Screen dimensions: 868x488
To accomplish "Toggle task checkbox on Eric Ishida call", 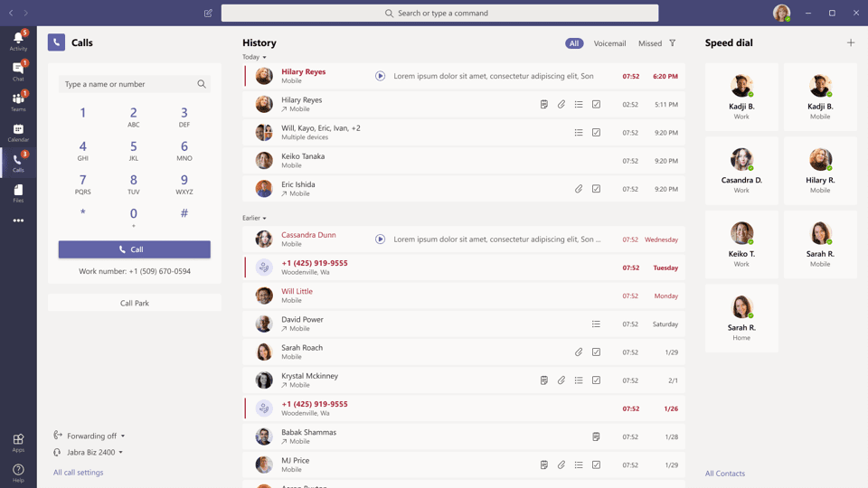I will coord(596,189).
